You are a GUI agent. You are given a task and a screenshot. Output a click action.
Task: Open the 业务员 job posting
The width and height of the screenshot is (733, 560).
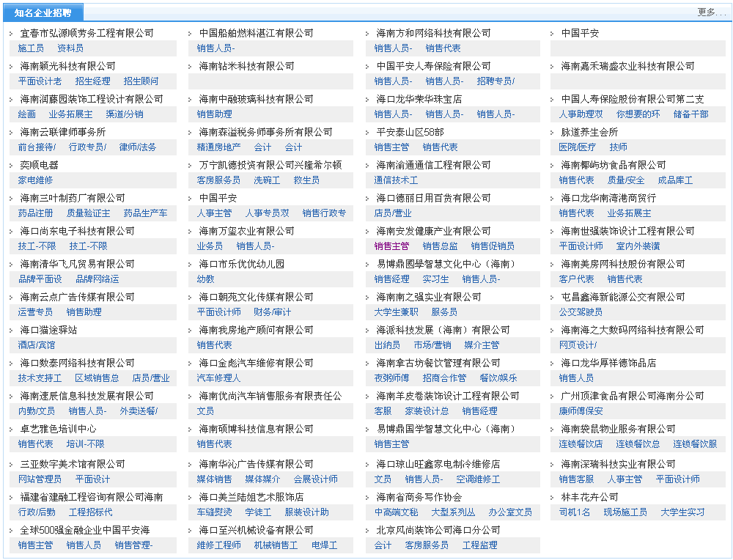pyautogui.click(x=210, y=246)
